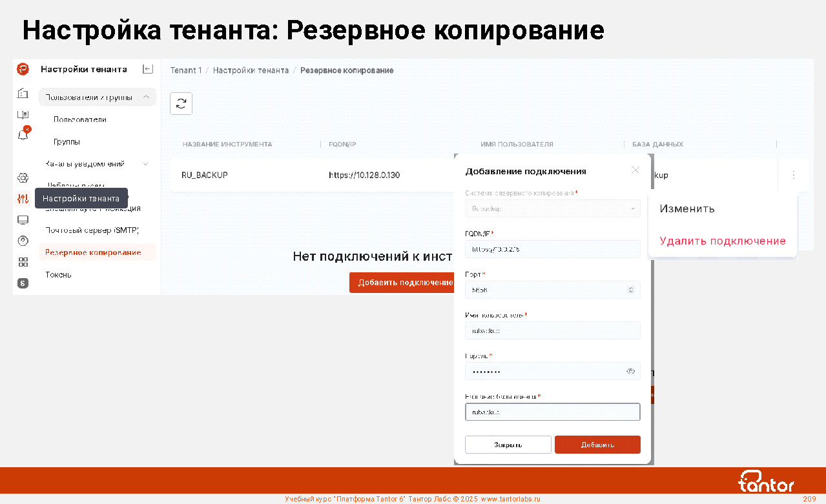Select Изменить from the context menu
Screen dimensions: 826x504
(687, 209)
